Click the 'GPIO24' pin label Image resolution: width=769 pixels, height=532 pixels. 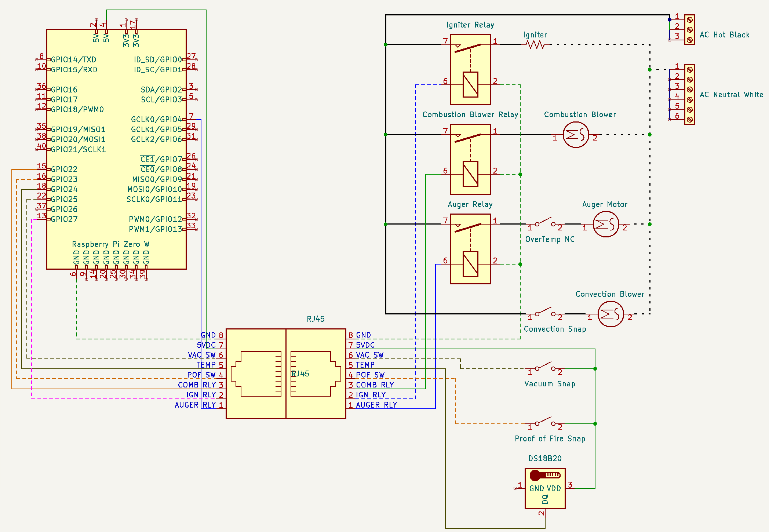coord(64,189)
